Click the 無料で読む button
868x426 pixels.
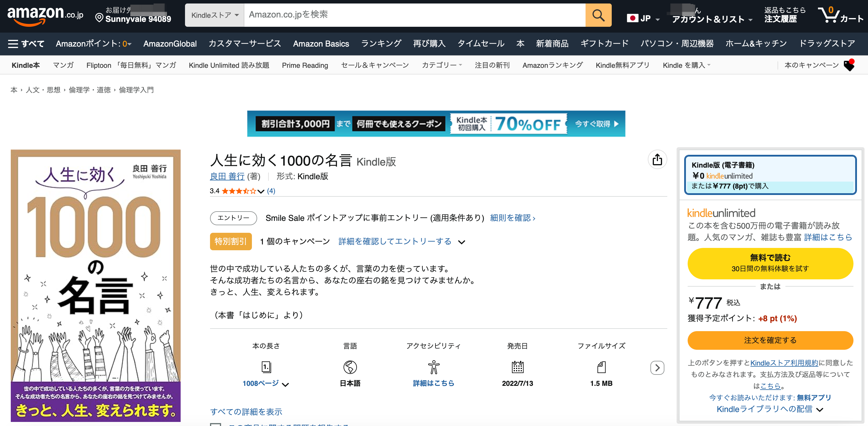point(770,263)
